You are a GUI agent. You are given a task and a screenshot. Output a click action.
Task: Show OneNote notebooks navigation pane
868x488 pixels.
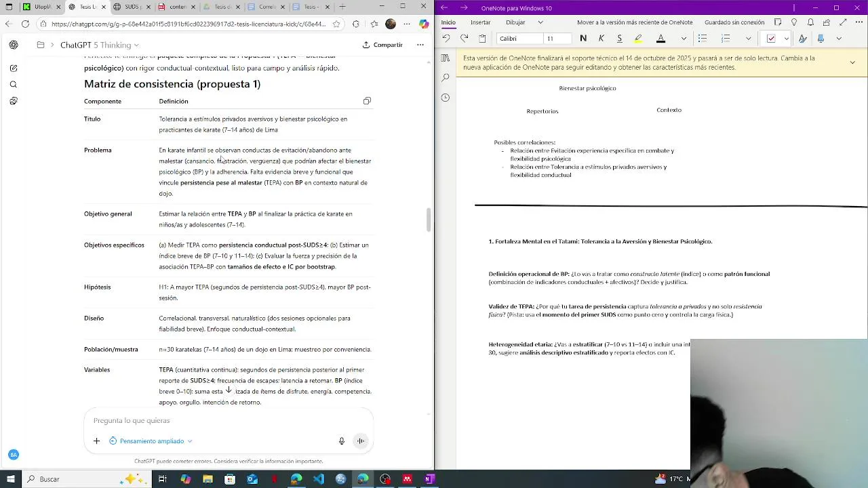click(445, 58)
